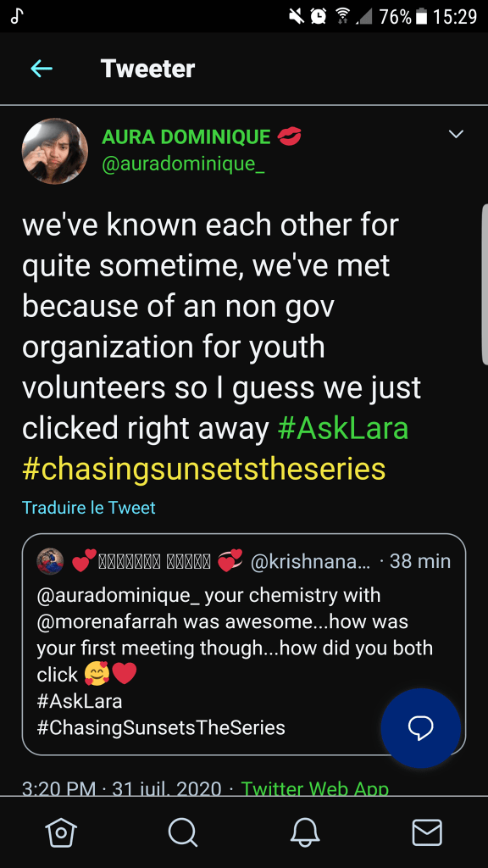Click the Twitter Web App source link
Image resolution: width=488 pixels, height=868 pixels.
[315, 787]
